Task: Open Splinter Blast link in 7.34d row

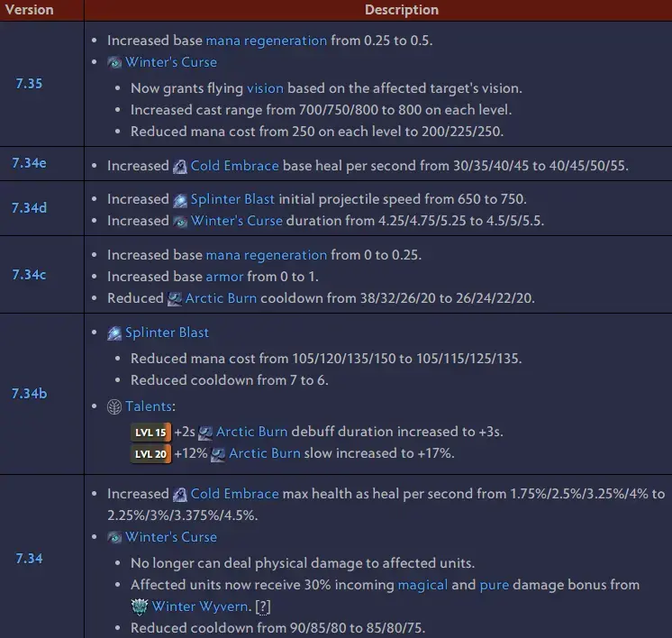Action: (x=232, y=199)
